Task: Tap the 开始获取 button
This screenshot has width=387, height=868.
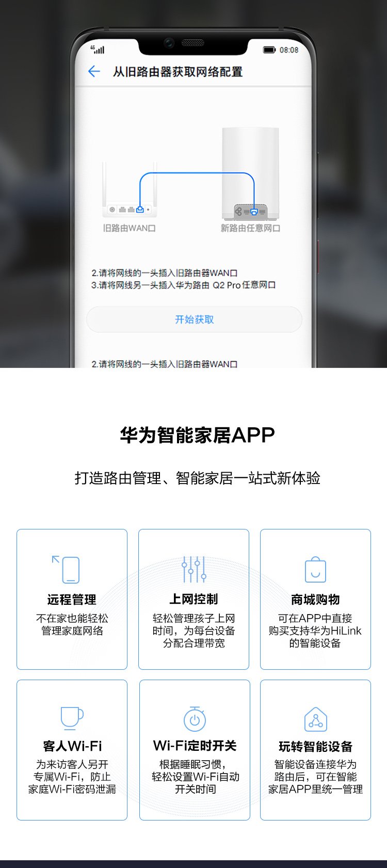Action: tap(194, 319)
